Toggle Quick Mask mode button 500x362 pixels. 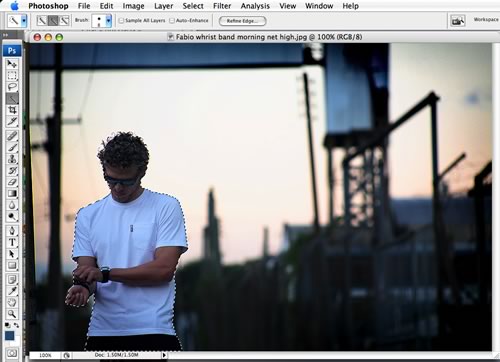coord(12,353)
